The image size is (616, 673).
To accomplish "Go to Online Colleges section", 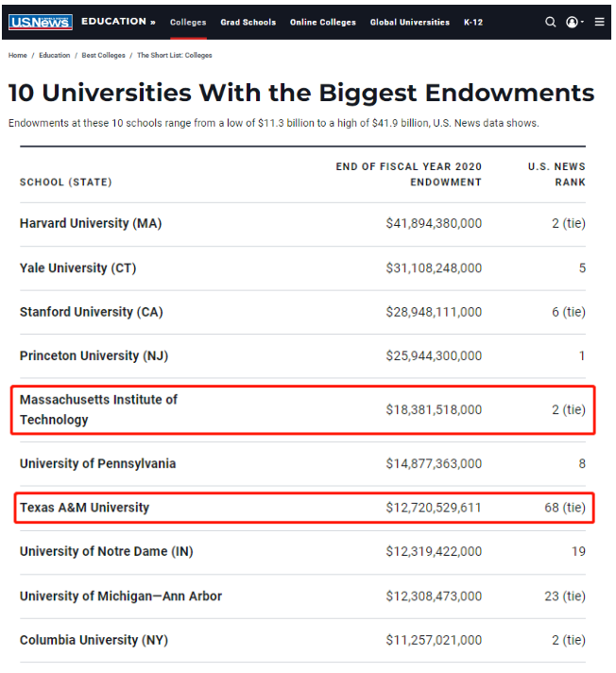I will (x=322, y=23).
